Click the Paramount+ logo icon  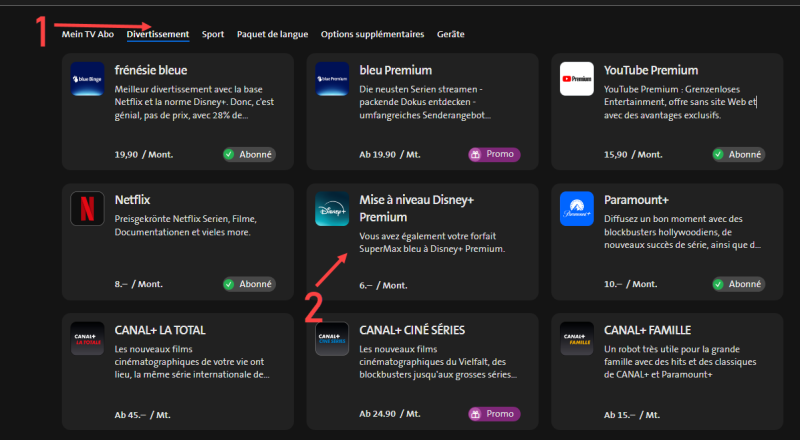click(x=577, y=208)
